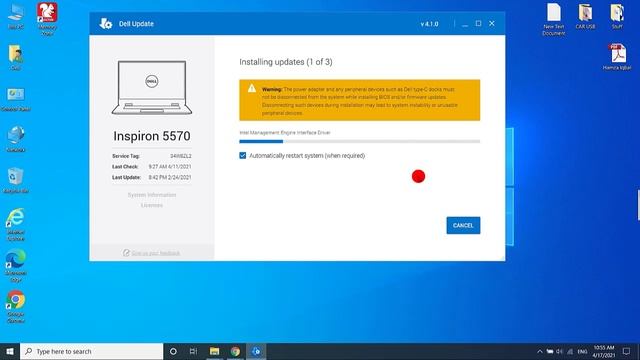Image resolution: width=640 pixels, height=360 pixels.
Task: Open the Windows Start menu
Action: click(10, 351)
